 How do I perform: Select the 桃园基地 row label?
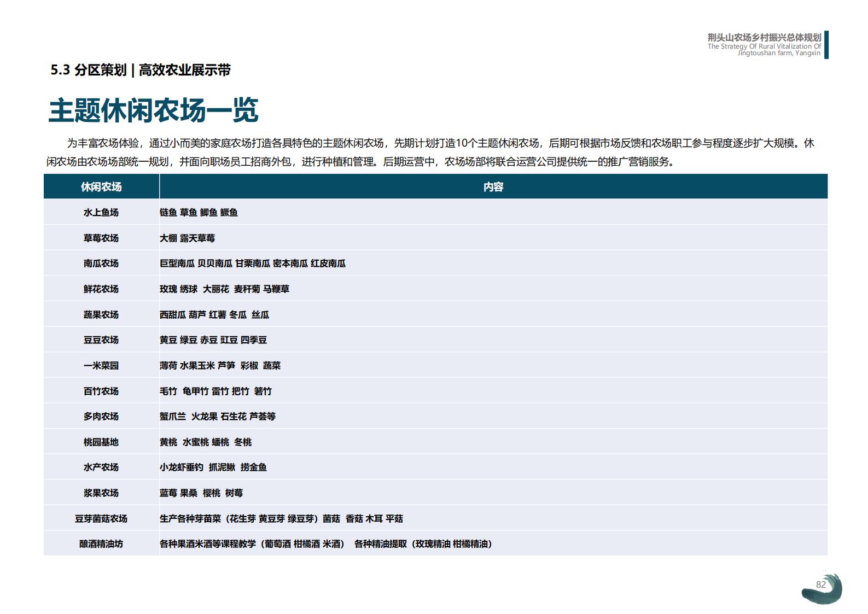101,442
